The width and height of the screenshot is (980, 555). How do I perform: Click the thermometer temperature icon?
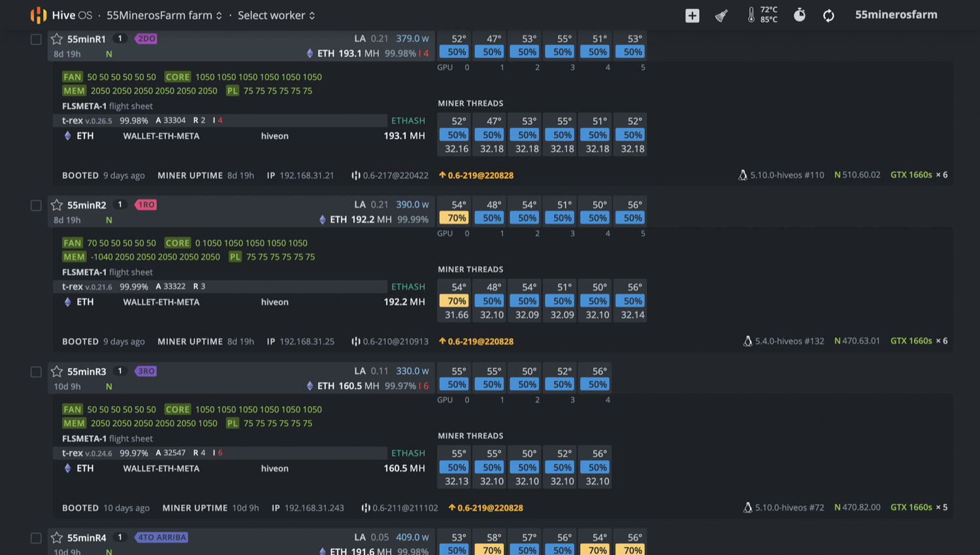751,15
